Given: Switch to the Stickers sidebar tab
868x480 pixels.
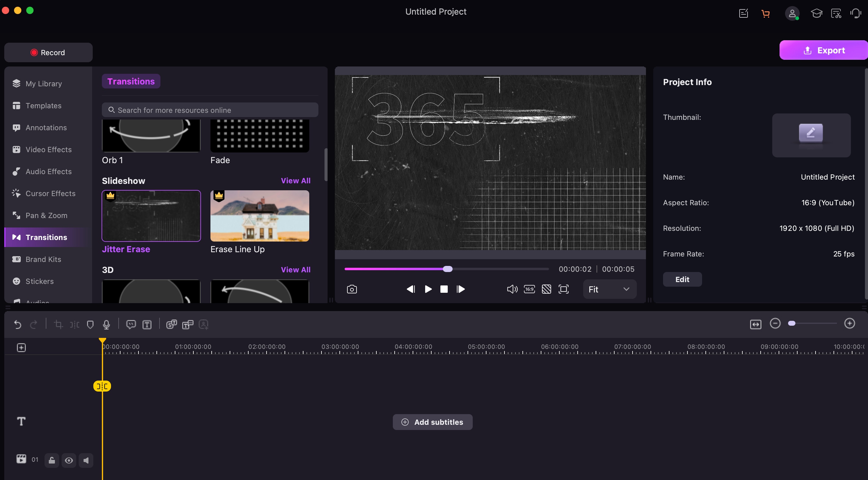Looking at the screenshot, I should (x=39, y=281).
